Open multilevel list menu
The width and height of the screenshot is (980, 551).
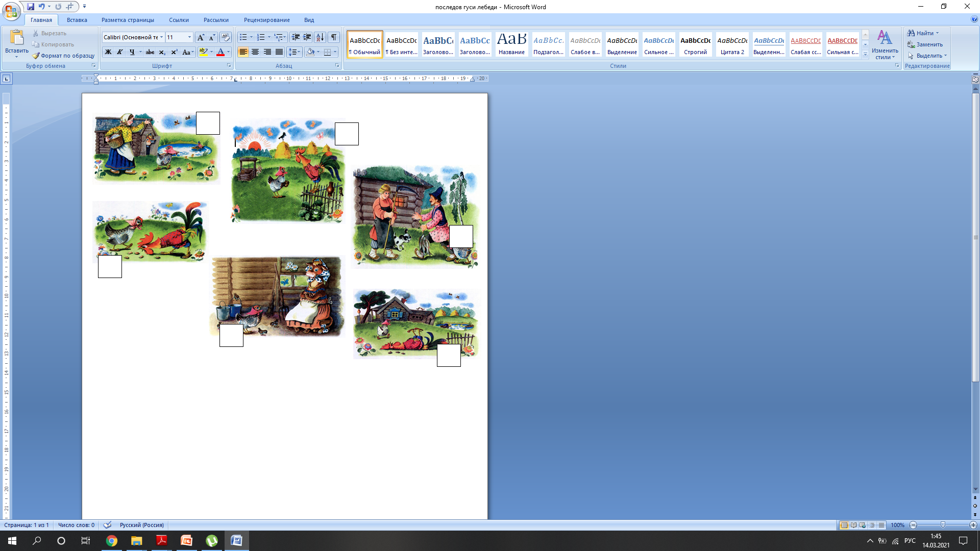(280, 37)
